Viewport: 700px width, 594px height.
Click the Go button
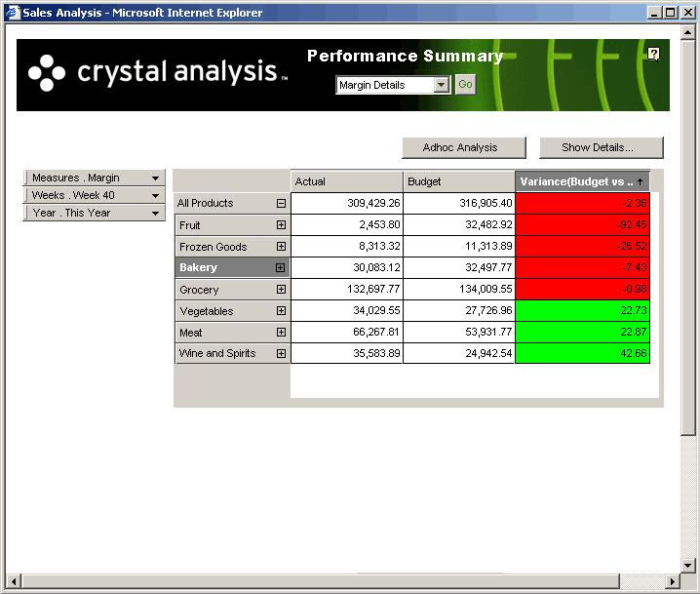(465, 85)
